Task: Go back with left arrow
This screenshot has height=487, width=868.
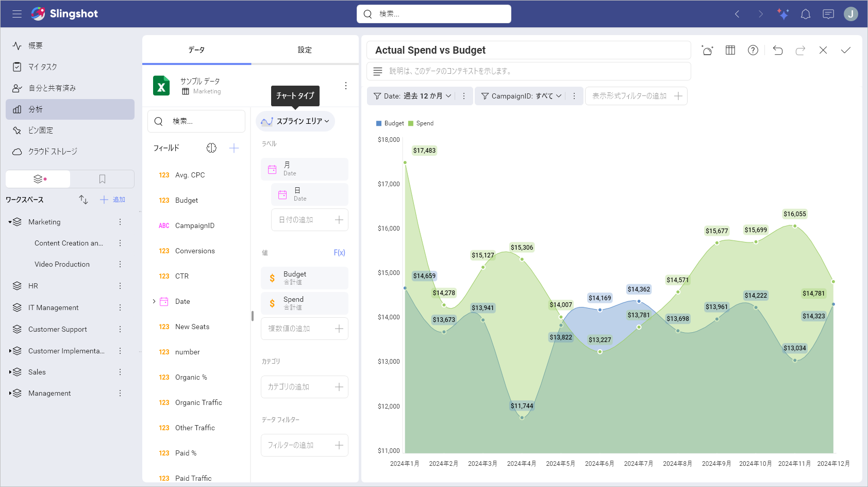Action: tap(737, 14)
